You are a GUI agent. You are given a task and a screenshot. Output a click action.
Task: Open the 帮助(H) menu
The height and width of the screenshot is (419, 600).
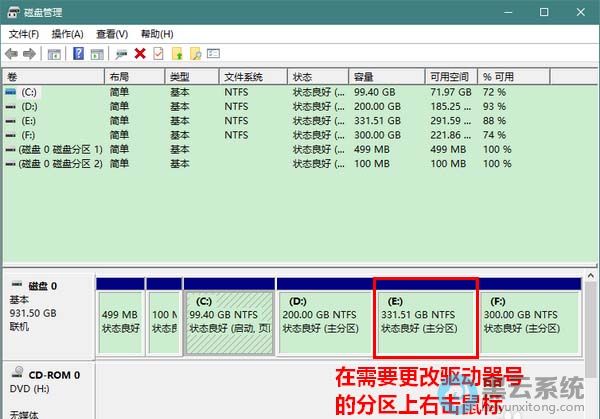156,34
